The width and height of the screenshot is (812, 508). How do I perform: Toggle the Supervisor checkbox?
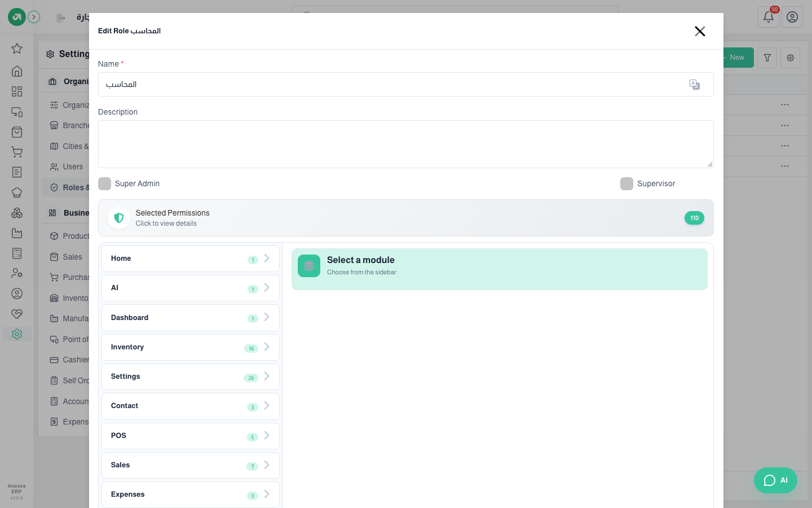click(x=626, y=183)
